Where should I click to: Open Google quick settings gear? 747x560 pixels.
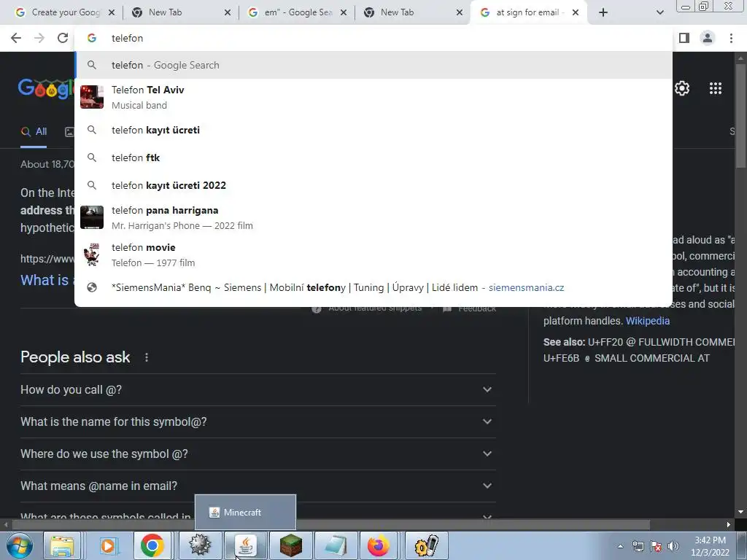pyautogui.click(x=682, y=88)
